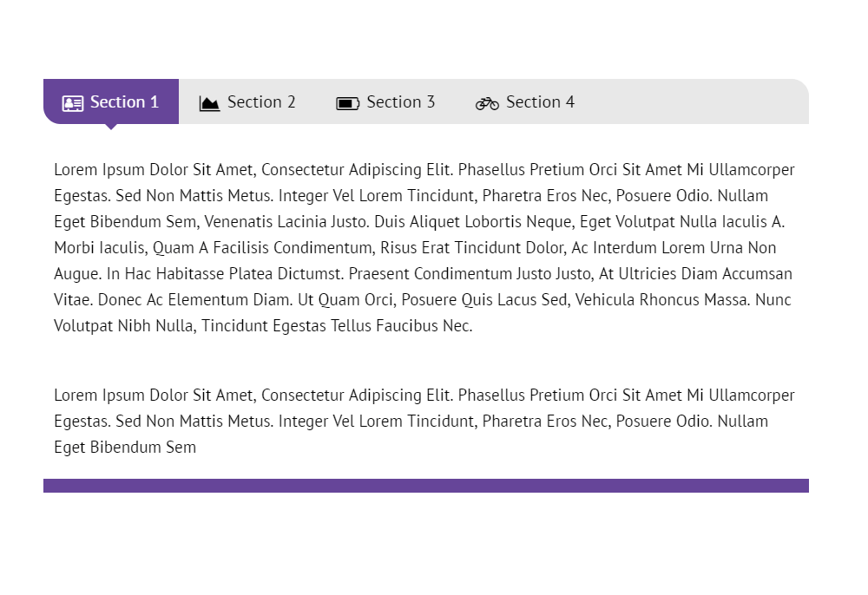Viewport: 868px width, 595px height.
Task: Select the small purple pointer arrow under Section 1
Action: pos(110,127)
